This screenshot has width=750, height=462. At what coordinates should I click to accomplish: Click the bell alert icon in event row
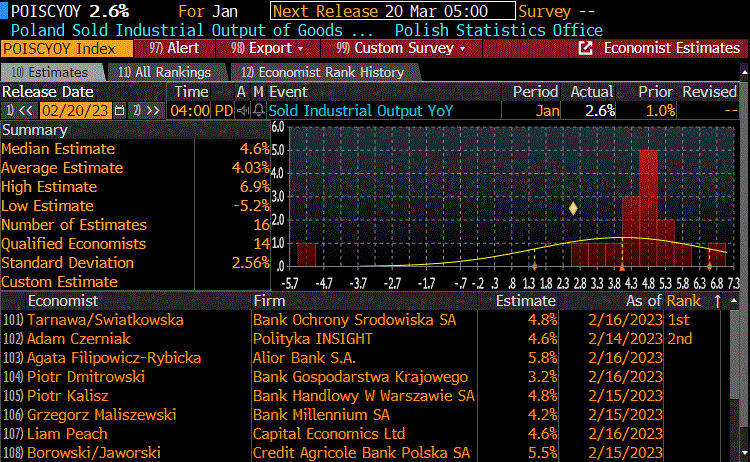tap(258, 111)
